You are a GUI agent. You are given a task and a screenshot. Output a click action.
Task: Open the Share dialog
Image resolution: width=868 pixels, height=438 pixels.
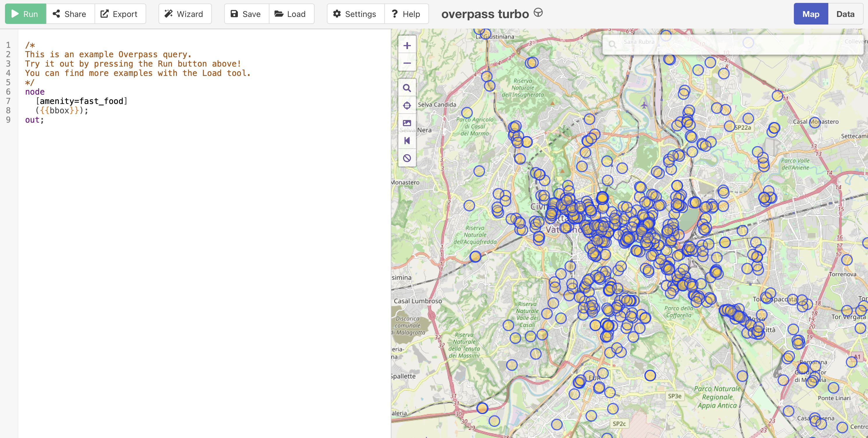point(70,14)
